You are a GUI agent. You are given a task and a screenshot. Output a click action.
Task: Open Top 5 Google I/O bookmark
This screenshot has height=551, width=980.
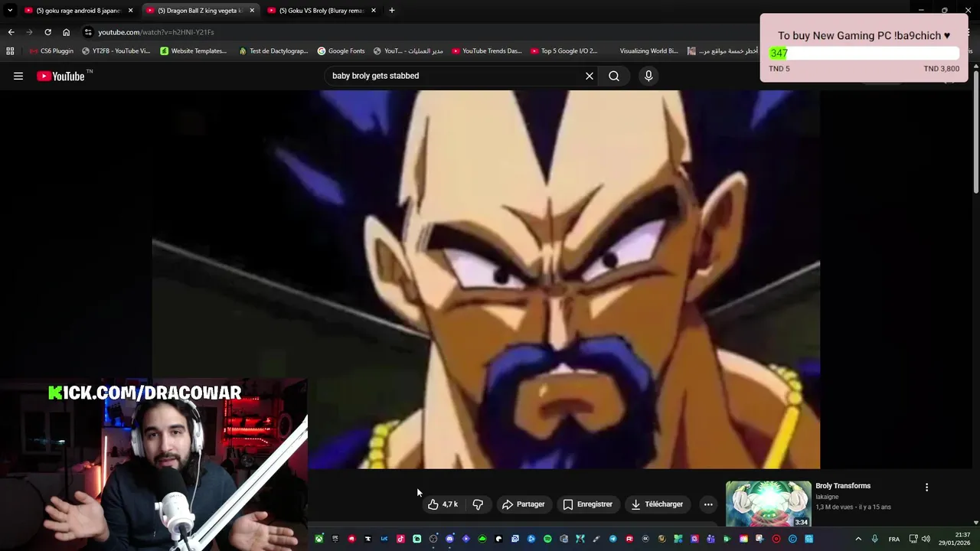point(564,51)
